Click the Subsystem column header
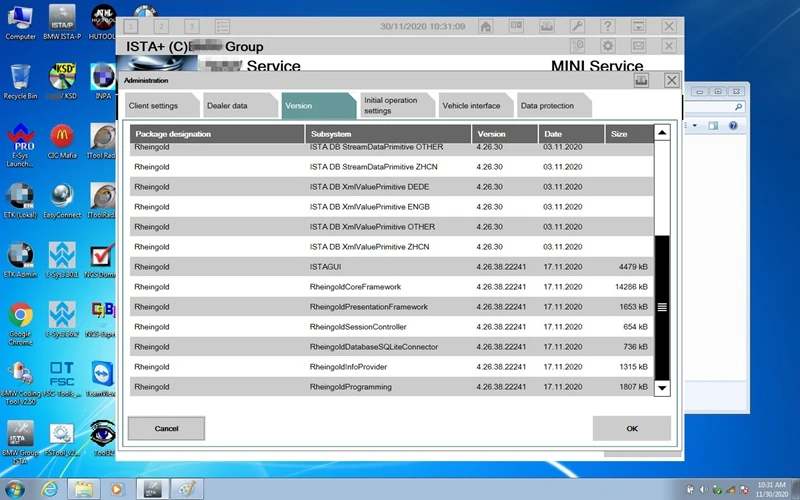Image resolution: width=800 pixels, height=500 pixels. (388, 134)
